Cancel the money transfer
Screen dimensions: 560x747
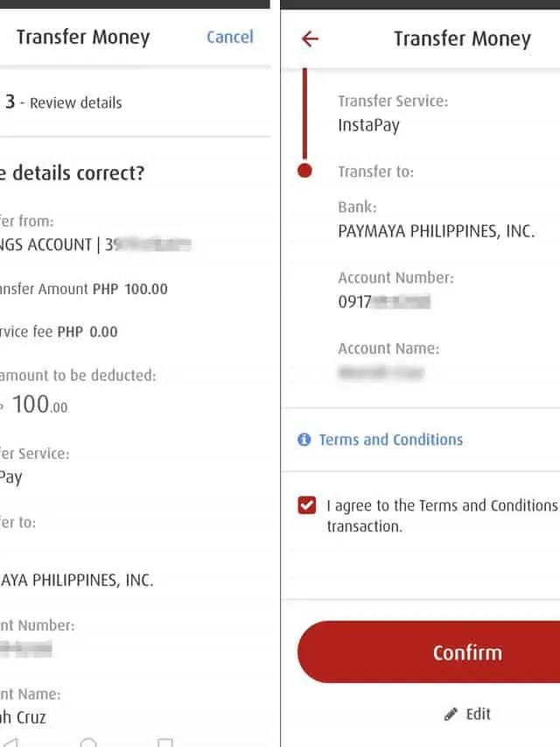[229, 37]
